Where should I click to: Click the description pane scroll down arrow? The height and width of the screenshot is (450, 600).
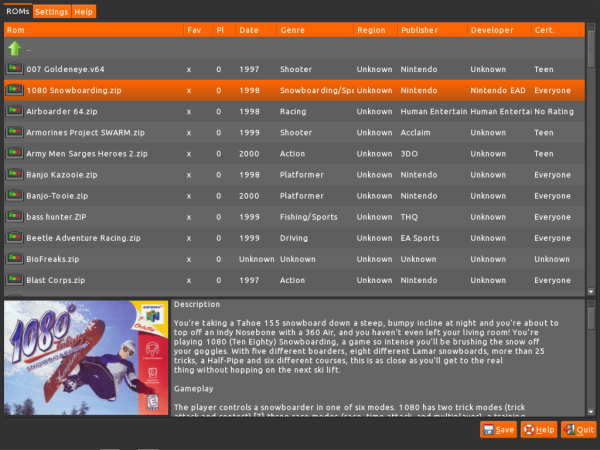click(591, 412)
